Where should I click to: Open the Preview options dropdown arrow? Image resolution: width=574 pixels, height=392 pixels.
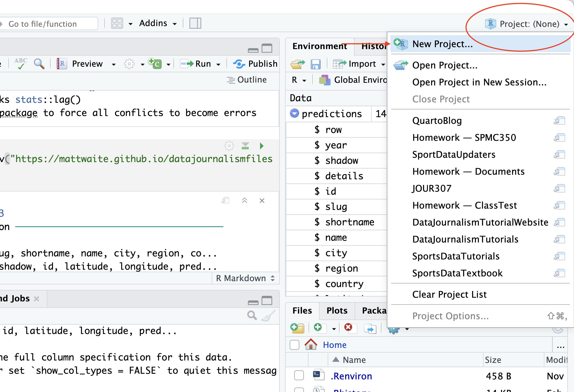pos(114,65)
